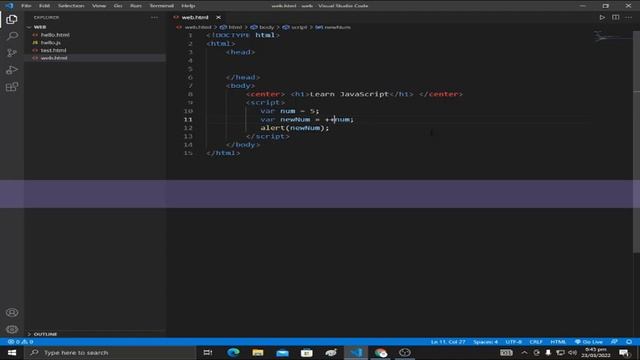The height and width of the screenshot is (360, 640).
Task: Change language mode HTML in status bar
Action: (x=558, y=342)
